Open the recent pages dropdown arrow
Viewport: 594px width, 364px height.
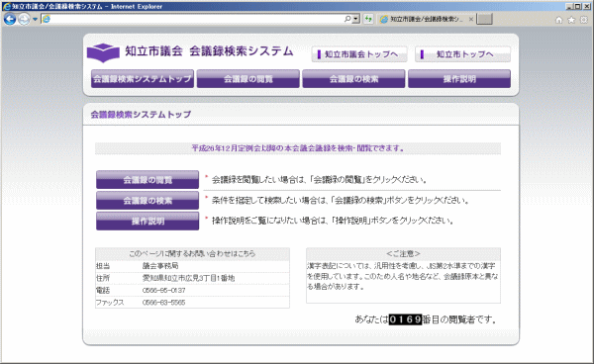[x=35, y=19]
